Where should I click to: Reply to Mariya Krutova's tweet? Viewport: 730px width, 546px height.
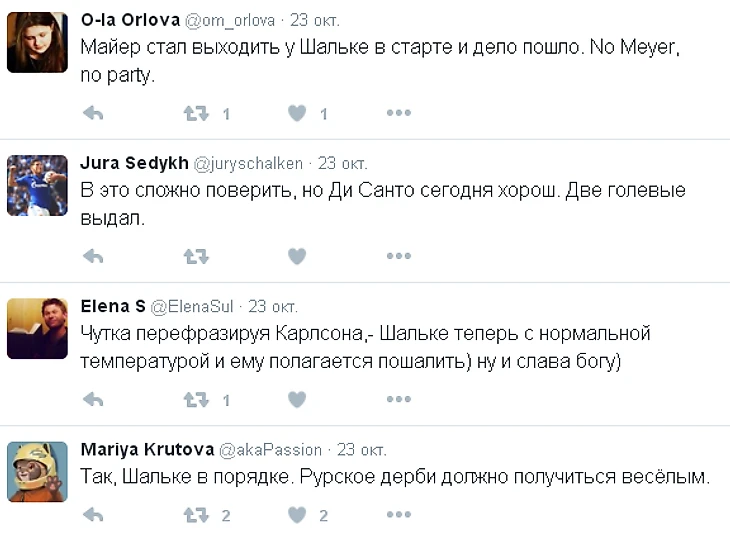pos(93,516)
